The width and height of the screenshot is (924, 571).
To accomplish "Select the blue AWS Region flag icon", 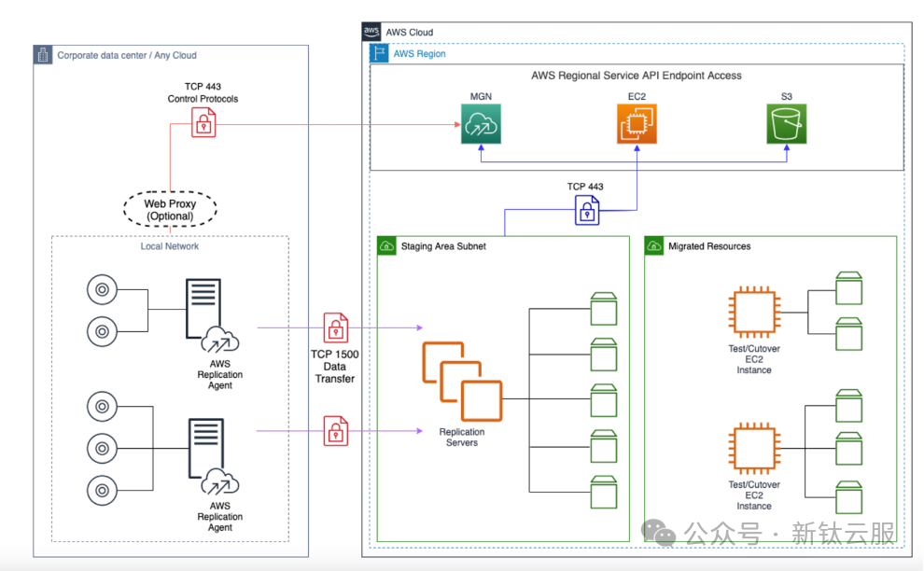I will point(379,53).
